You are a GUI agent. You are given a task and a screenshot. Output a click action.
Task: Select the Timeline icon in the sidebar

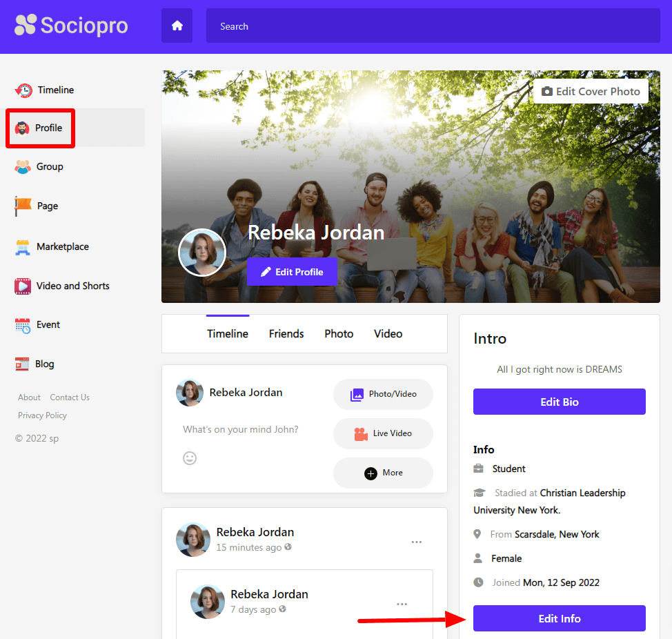23,90
